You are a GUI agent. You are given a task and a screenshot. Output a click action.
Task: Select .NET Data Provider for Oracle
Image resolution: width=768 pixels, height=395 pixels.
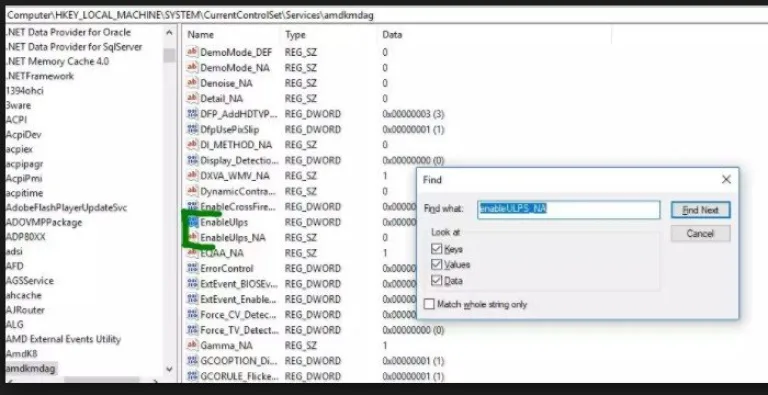pyautogui.click(x=68, y=32)
